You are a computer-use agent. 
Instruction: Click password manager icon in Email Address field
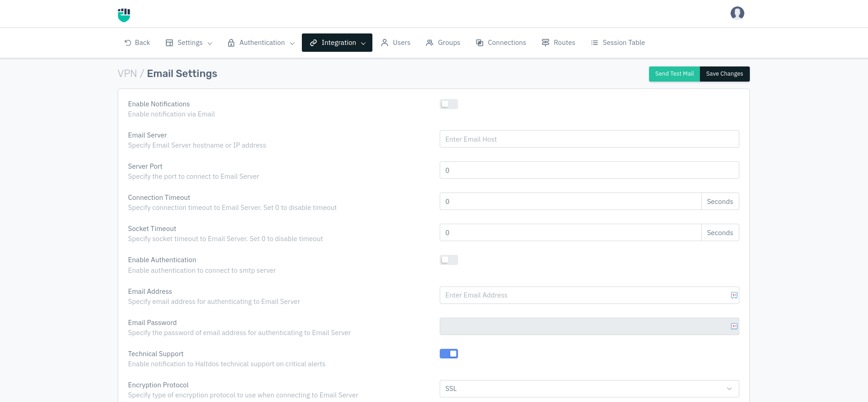click(734, 295)
